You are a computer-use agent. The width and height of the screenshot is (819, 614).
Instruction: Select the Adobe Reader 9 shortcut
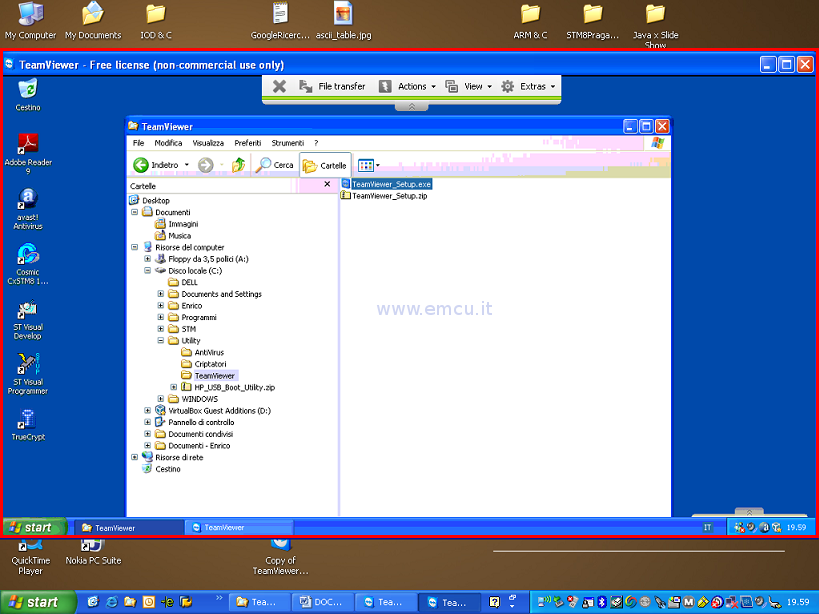(x=28, y=154)
